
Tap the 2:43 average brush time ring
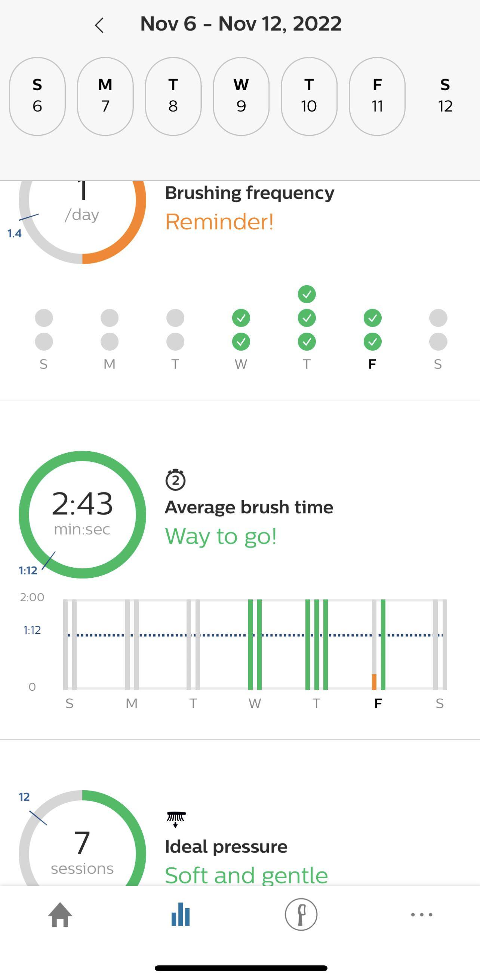point(83,515)
